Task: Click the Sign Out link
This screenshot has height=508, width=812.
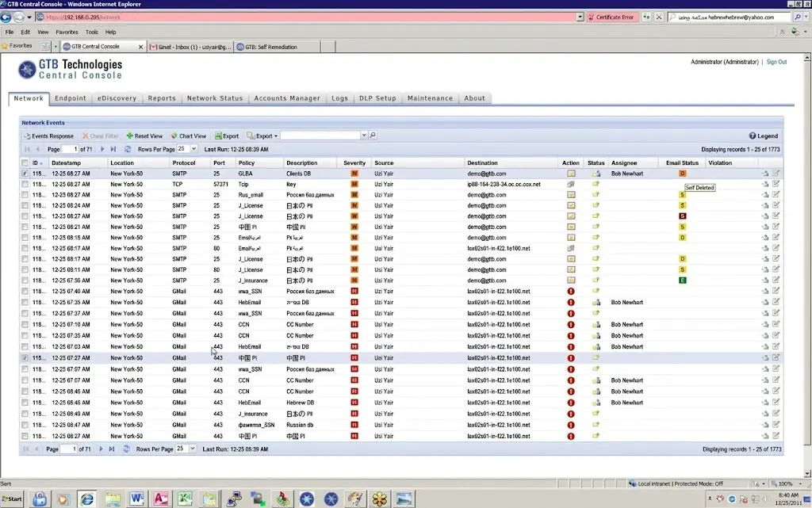Action: coord(776,62)
